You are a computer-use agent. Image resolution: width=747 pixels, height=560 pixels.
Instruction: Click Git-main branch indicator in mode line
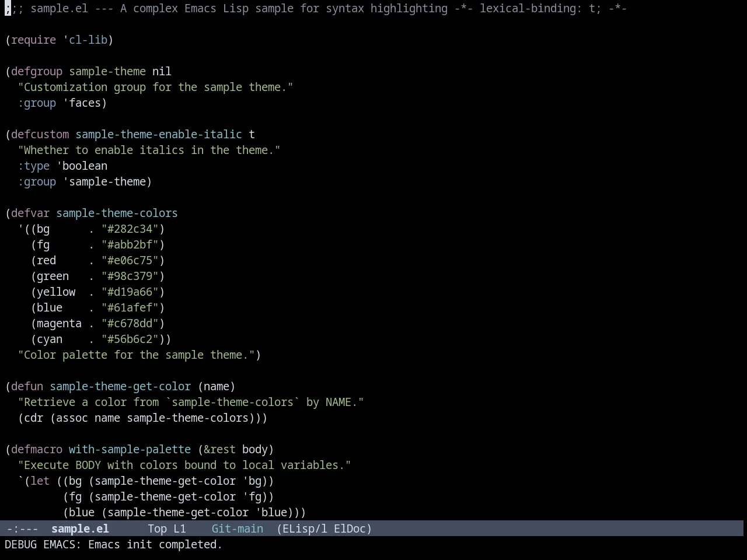(237, 528)
